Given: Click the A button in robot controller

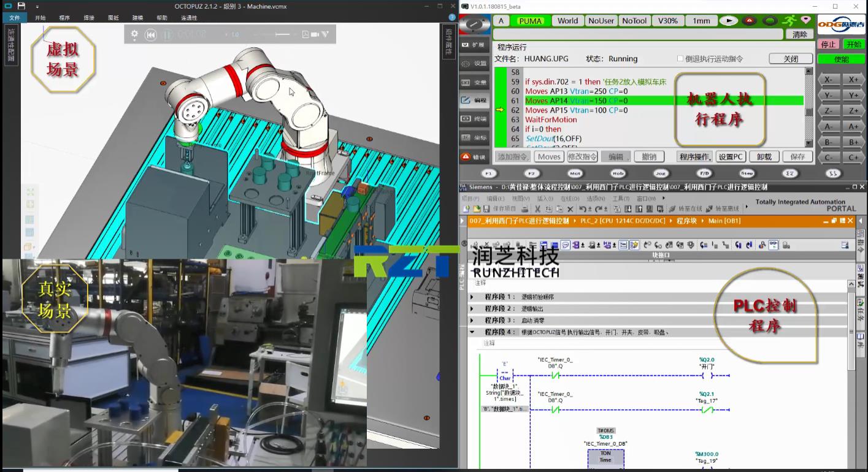Looking at the screenshot, I should pos(501,20).
